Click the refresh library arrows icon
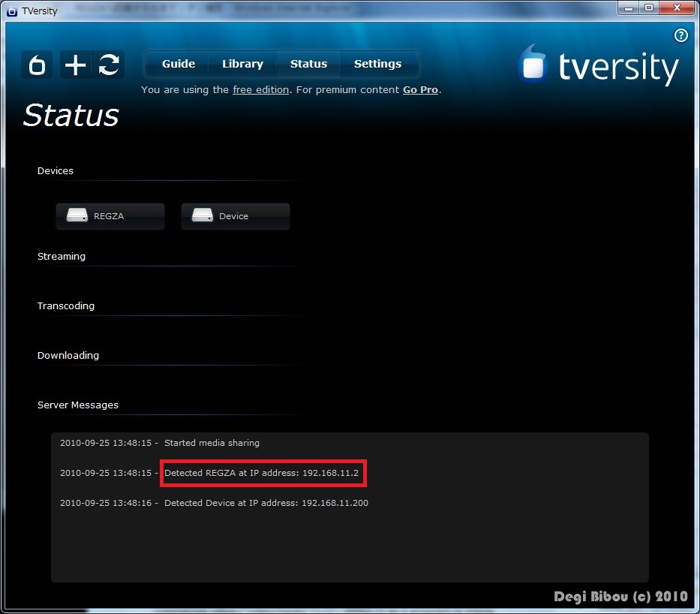The width and height of the screenshot is (700, 614). (x=109, y=65)
